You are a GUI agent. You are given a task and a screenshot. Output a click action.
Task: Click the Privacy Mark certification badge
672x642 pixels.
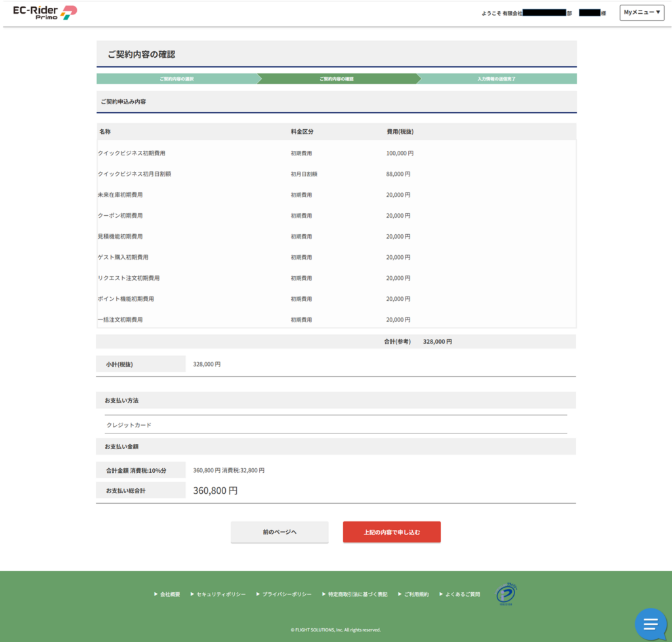pos(505,594)
